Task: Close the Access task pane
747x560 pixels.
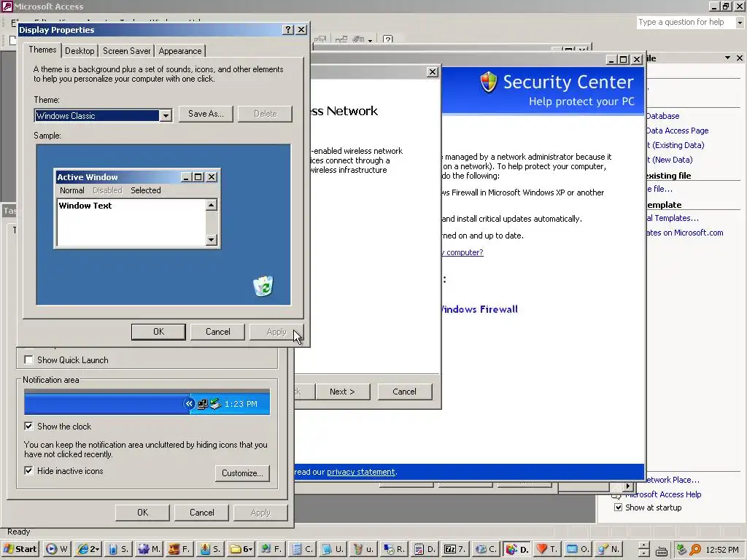Action: click(x=740, y=58)
